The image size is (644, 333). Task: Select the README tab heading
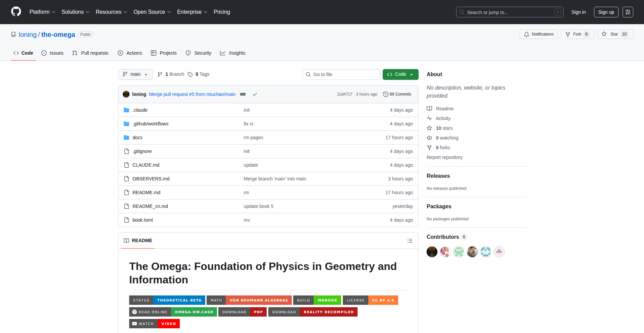click(138, 241)
